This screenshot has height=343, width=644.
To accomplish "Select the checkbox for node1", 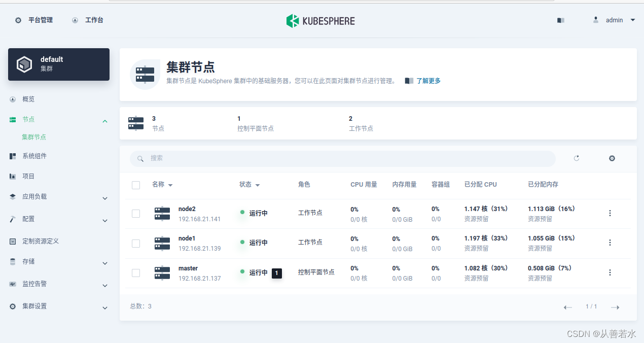I will pos(136,243).
